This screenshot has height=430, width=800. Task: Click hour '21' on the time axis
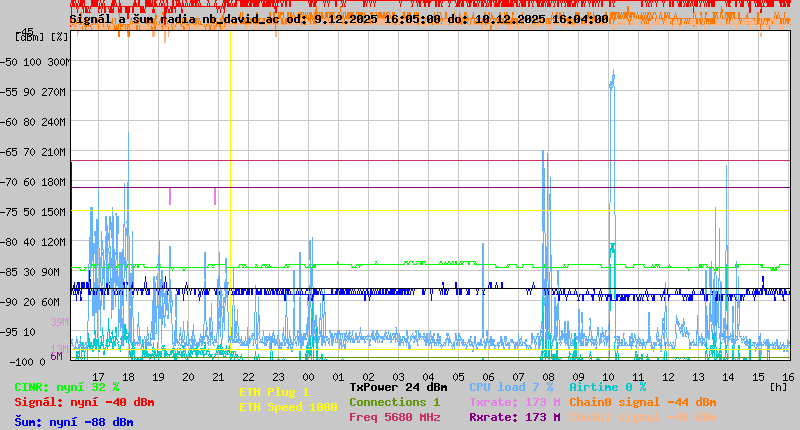[x=218, y=377]
